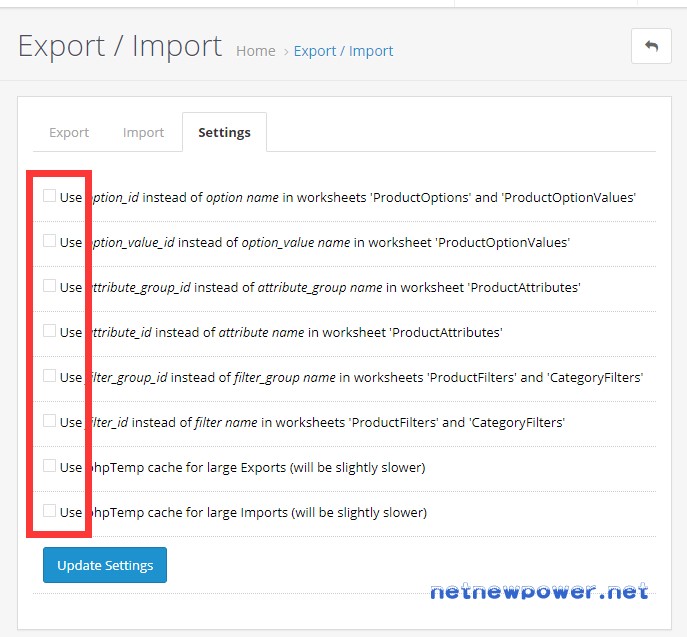Toggle attribute_group_id instead of attribute_group name checkbox
This screenshot has width=687, height=637.
[50, 286]
